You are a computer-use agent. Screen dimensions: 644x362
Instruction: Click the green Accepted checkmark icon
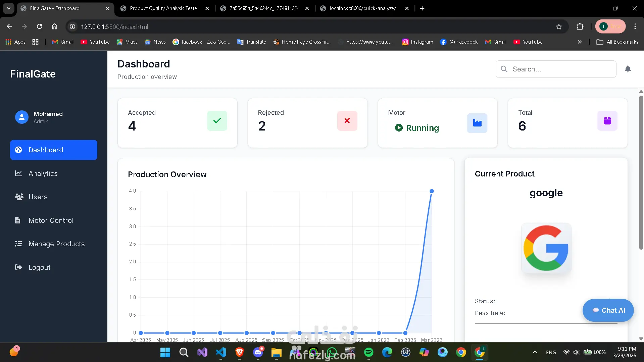pyautogui.click(x=217, y=121)
